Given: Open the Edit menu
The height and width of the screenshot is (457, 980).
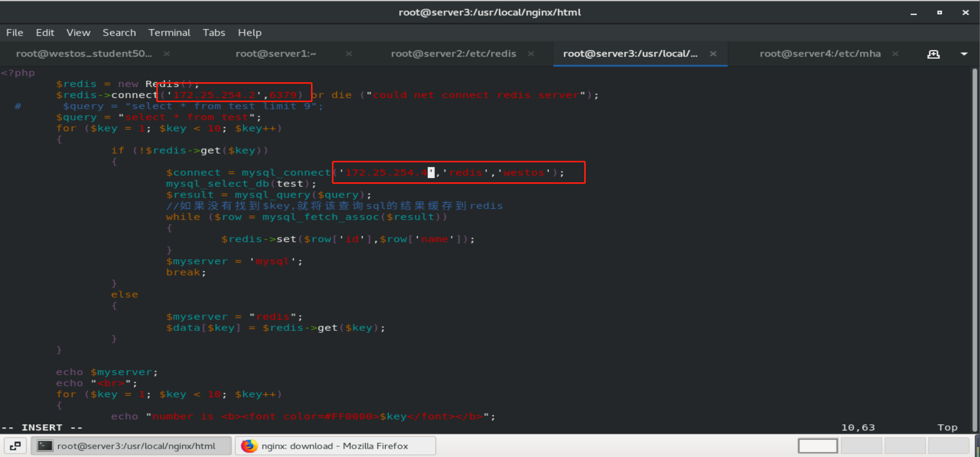Looking at the screenshot, I should pos(45,33).
